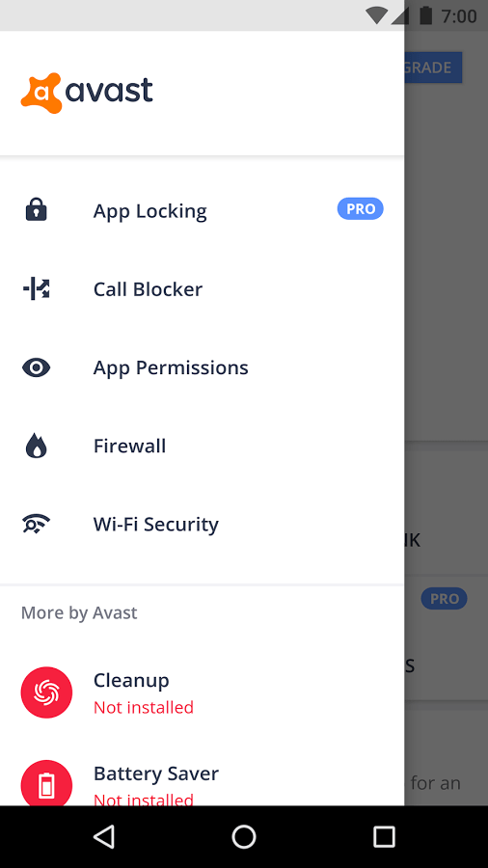488x868 pixels.
Task: Tap the red Battery Saver icon
Action: point(46,783)
